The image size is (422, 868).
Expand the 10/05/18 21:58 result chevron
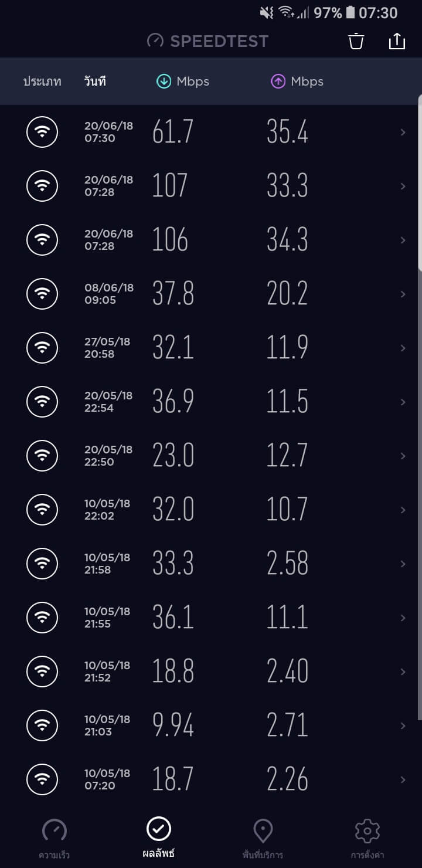click(x=403, y=564)
